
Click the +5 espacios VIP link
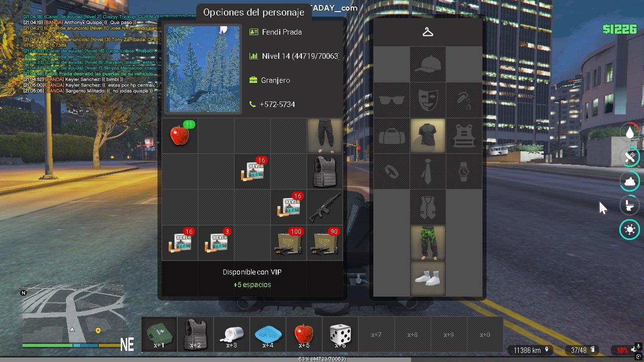252,285
